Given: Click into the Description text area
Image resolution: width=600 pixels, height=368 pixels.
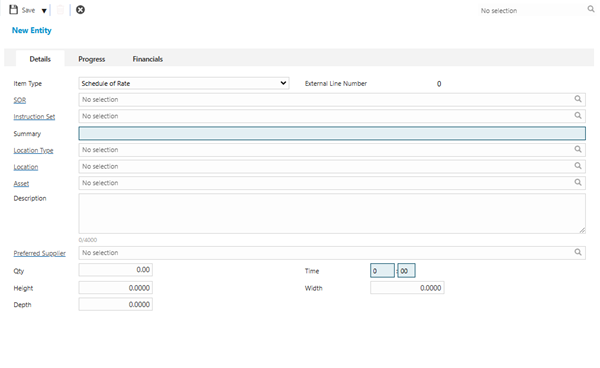Looking at the screenshot, I should (x=332, y=213).
